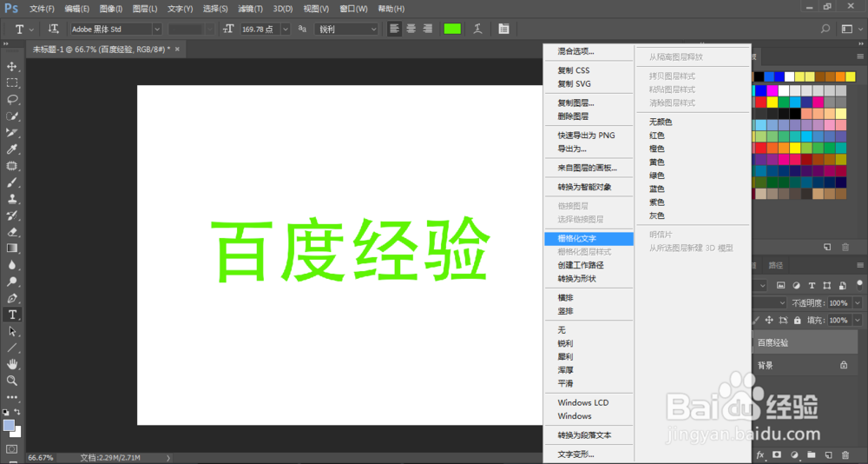This screenshot has height=464, width=868.
Task: Select the Brush tool
Action: coord(11,182)
